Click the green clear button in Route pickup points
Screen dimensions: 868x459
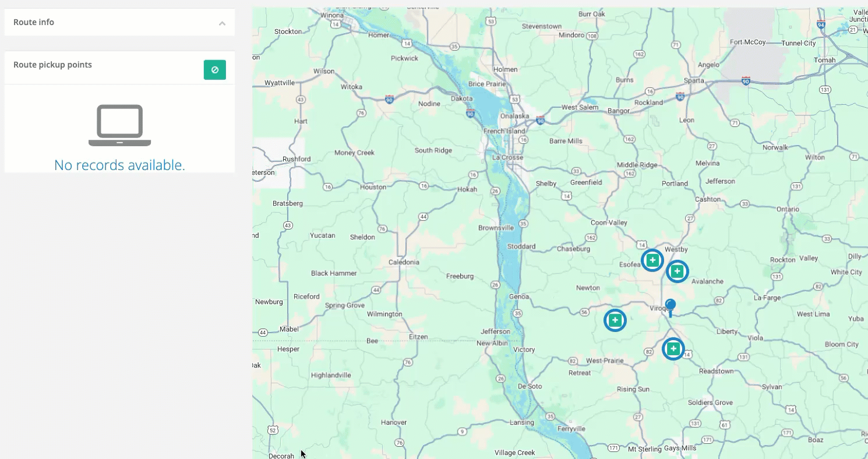(x=215, y=70)
